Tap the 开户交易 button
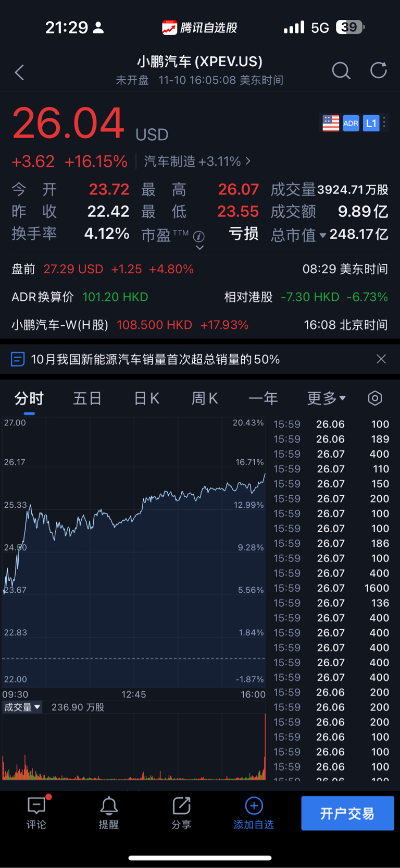Image resolution: width=400 pixels, height=868 pixels. [347, 813]
